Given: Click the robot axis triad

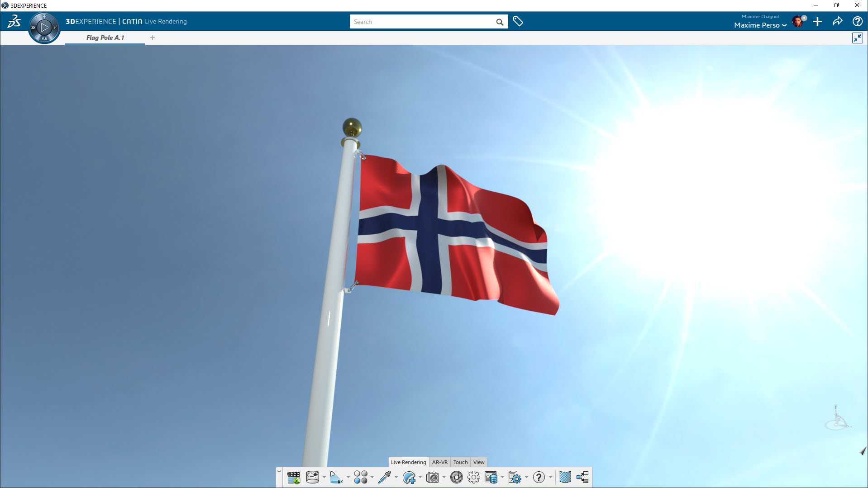Looking at the screenshot, I should pos(838,417).
